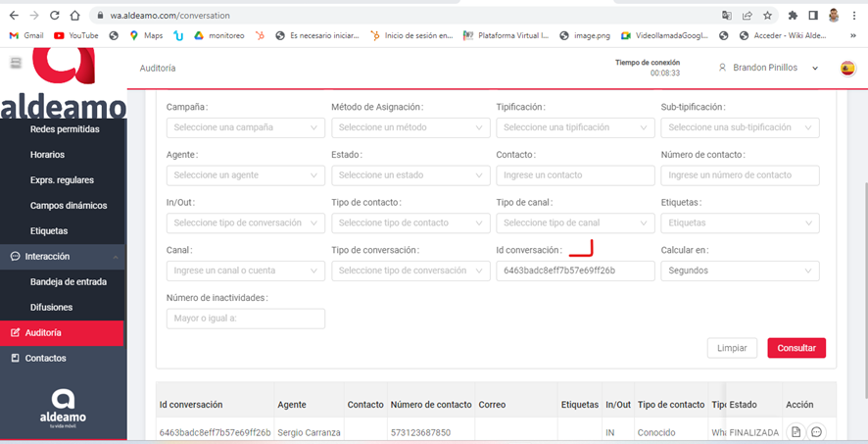This screenshot has height=444, width=868.
Task: Open the Canal account dropdown
Action: (x=245, y=271)
